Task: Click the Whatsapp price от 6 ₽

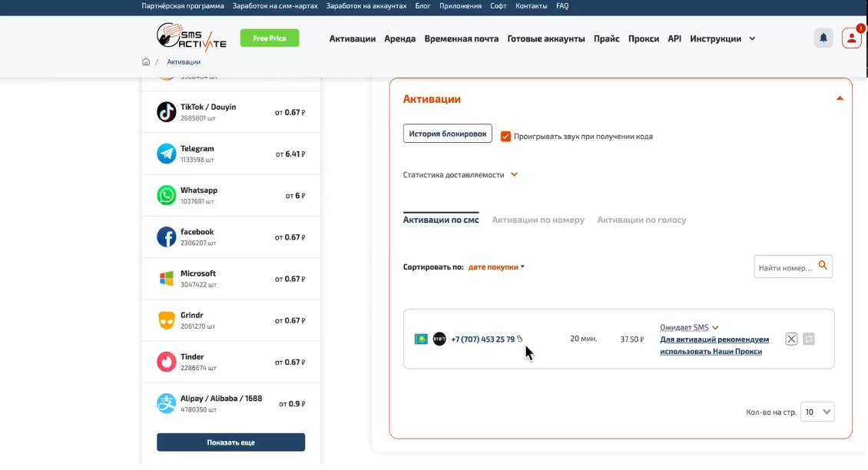Action: coord(295,195)
